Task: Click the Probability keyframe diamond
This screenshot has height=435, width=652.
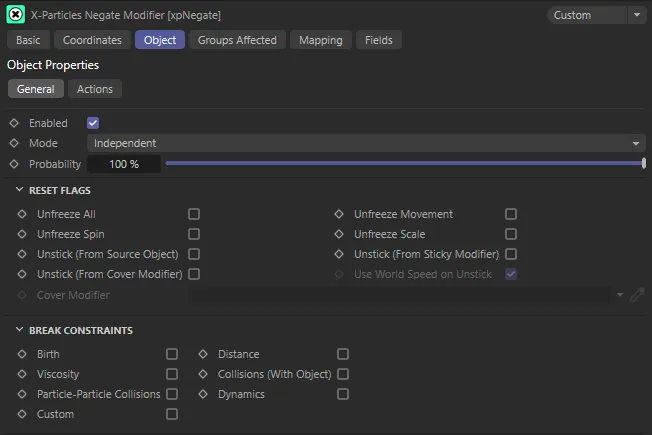Action: click(14, 163)
